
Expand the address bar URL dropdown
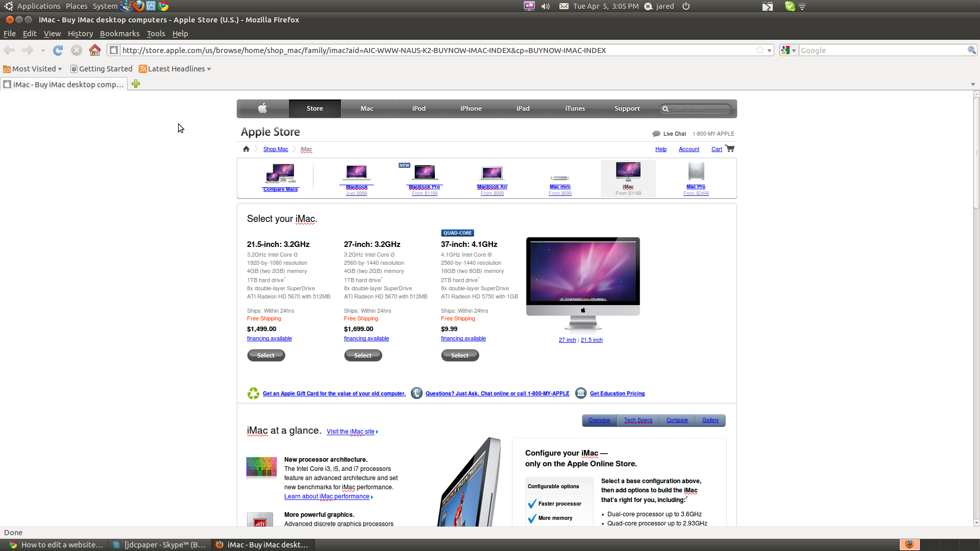point(769,51)
